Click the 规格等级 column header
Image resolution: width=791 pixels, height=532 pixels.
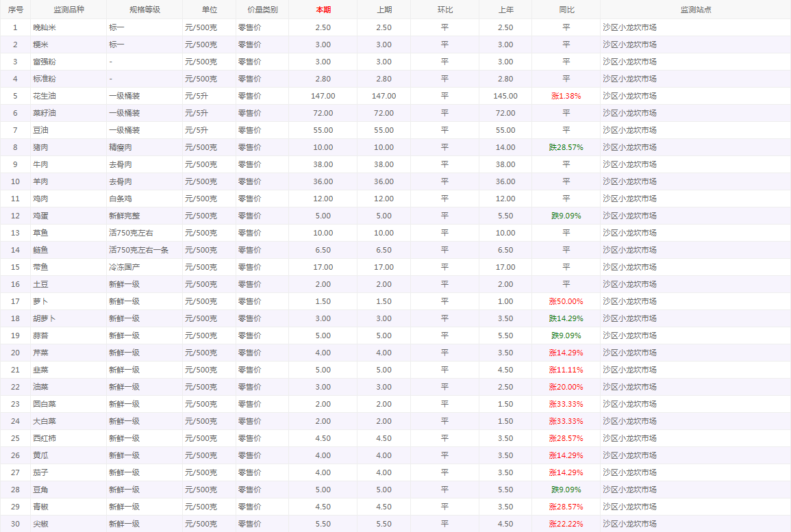coord(145,10)
